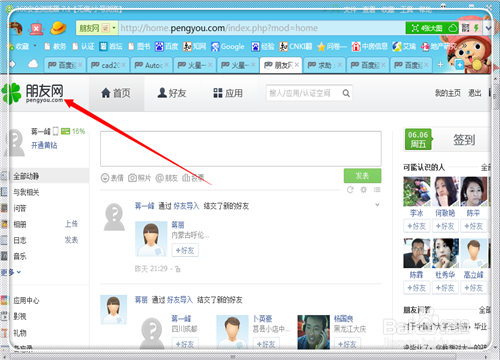Screen dimensions: 500x360
Task: Open 音乐 in left sidebar
Action: pos(20,256)
